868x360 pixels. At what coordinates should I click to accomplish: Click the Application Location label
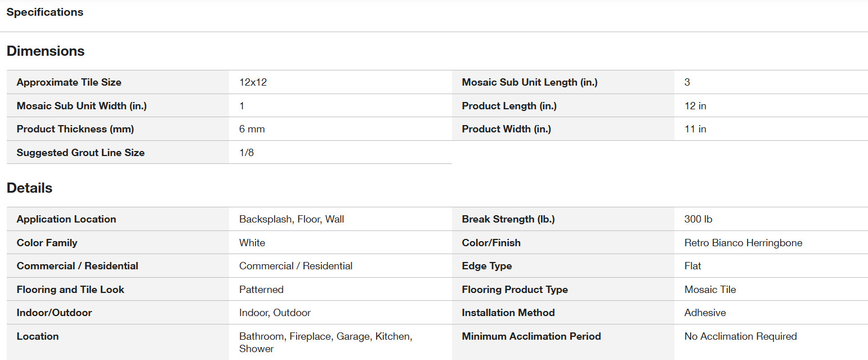click(x=66, y=219)
